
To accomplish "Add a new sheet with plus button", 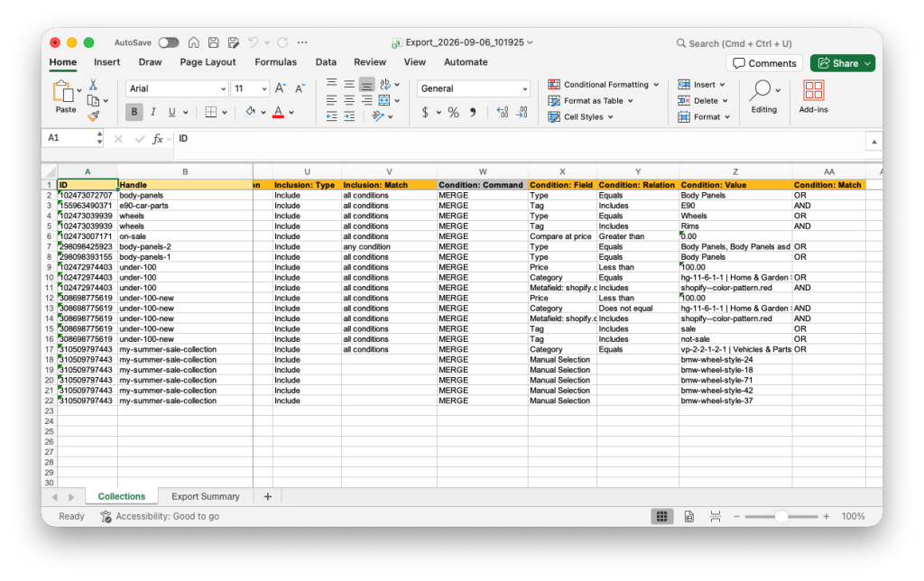I will 267,496.
